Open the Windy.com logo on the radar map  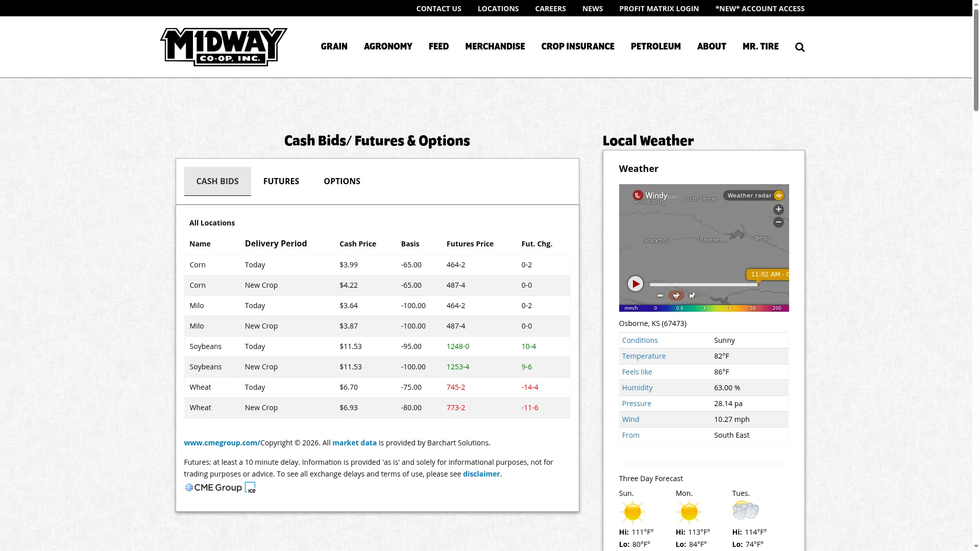[655, 195]
